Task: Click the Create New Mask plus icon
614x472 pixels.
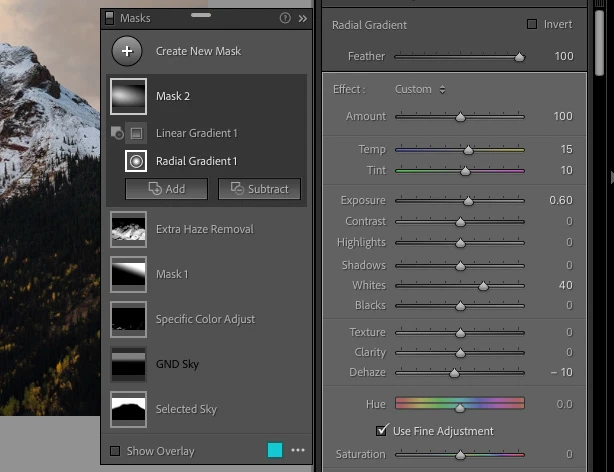Action: coord(127,51)
